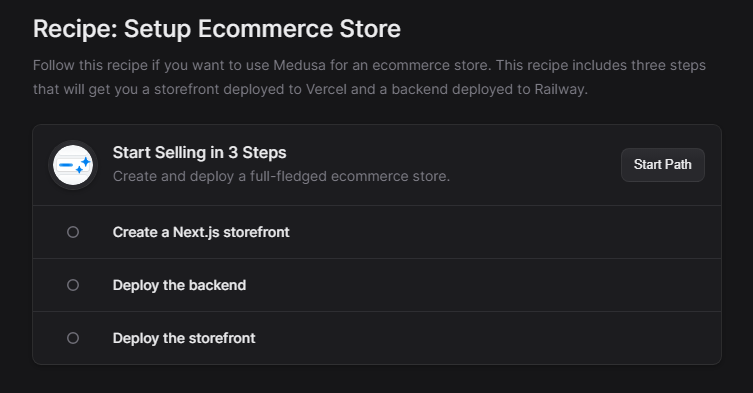Open the Create a Next.js storefront step
The width and height of the screenshot is (753, 393).
pos(377,232)
